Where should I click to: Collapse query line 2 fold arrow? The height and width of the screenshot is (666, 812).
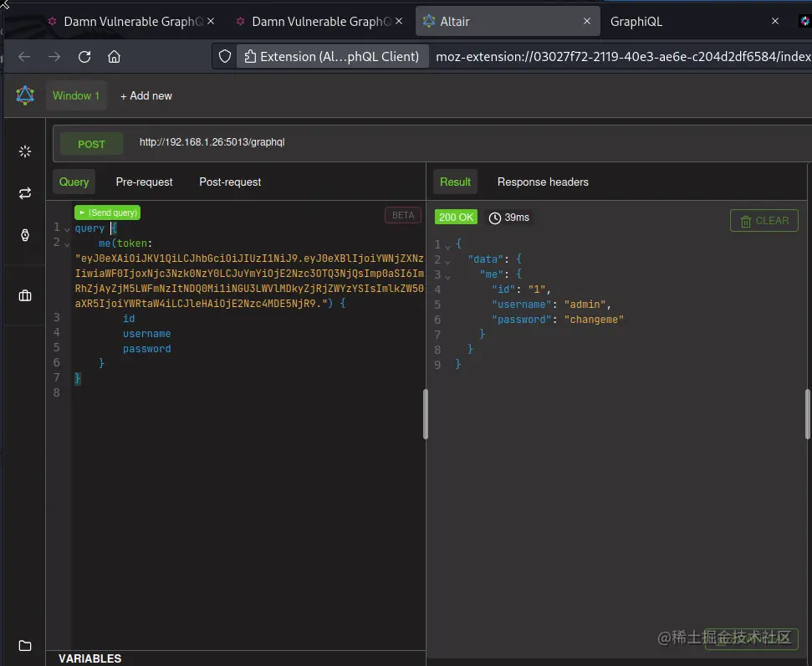68,244
